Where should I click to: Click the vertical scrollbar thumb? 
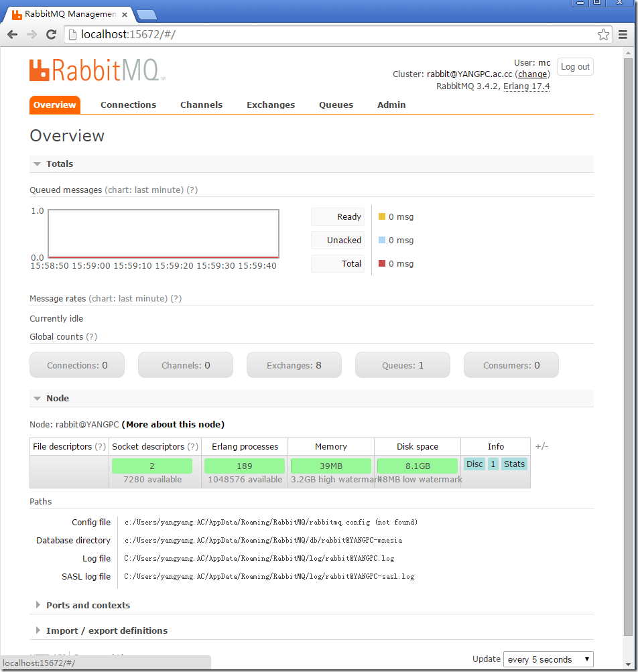click(628, 347)
